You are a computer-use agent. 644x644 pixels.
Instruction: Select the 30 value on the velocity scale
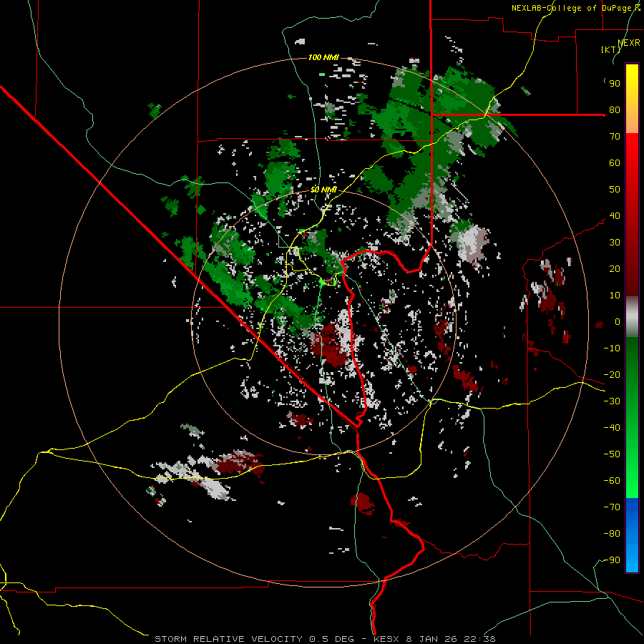coord(615,243)
